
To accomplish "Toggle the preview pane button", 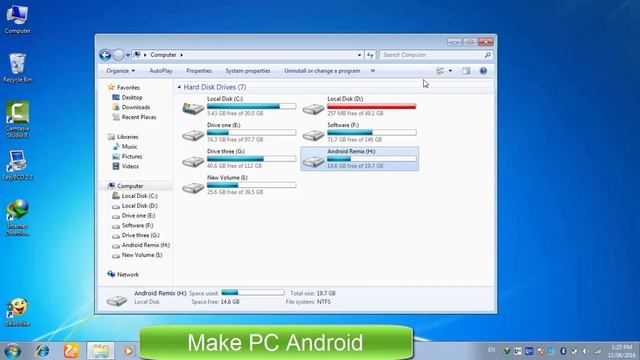I will 466,71.
